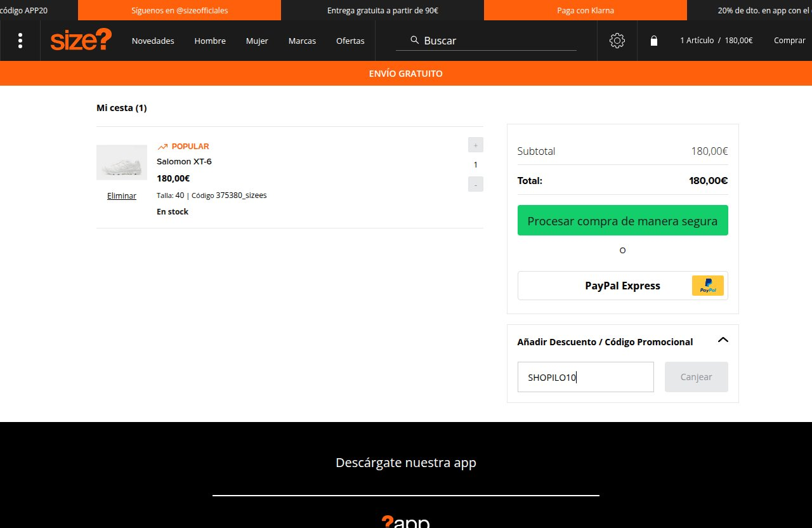Open the Mujer menu

coord(257,41)
